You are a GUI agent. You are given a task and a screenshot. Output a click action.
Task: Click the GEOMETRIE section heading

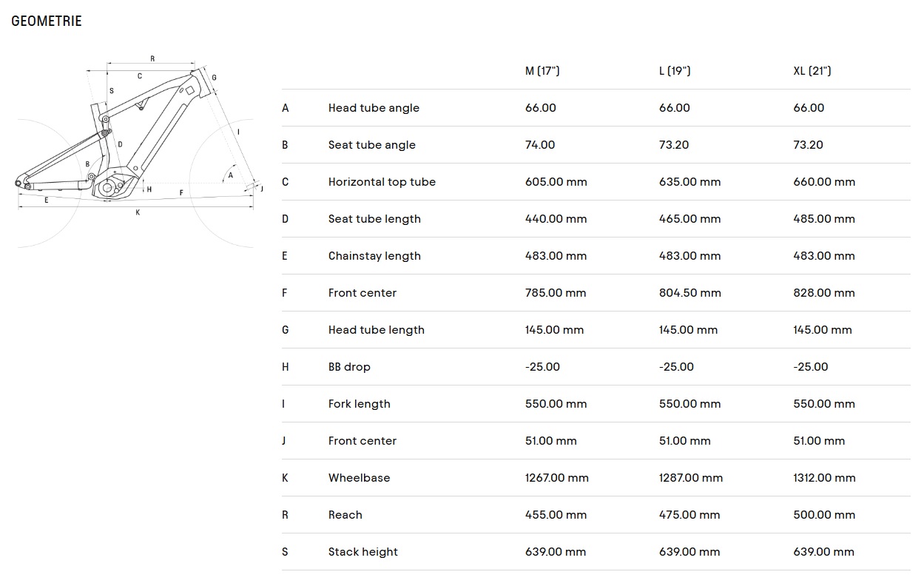(x=47, y=21)
